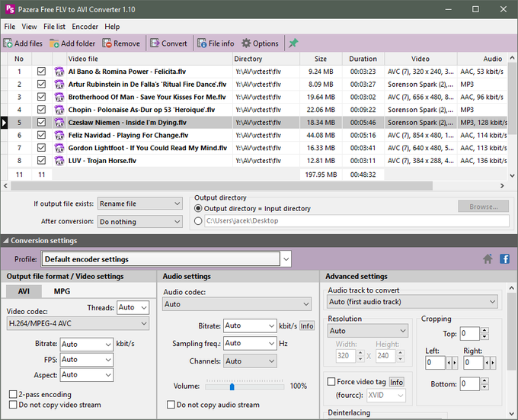Open the Facebook icon link
Viewport: 518px width, 420px height.
(504, 258)
